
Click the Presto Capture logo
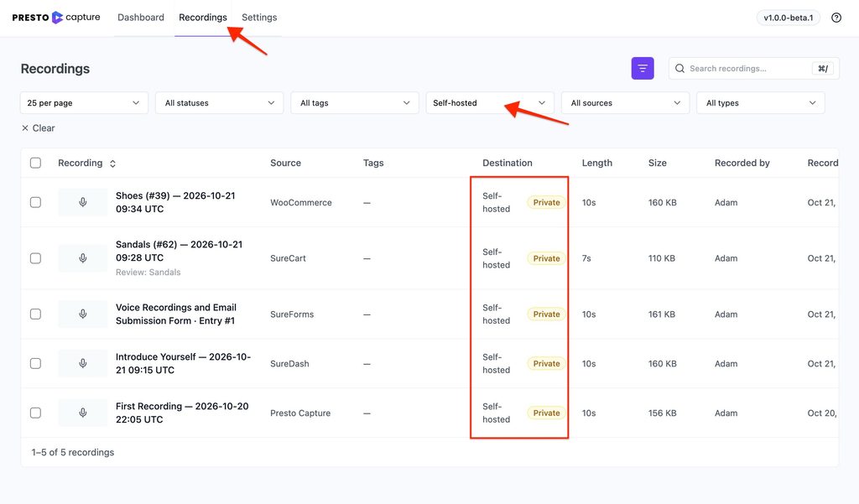click(56, 18)
